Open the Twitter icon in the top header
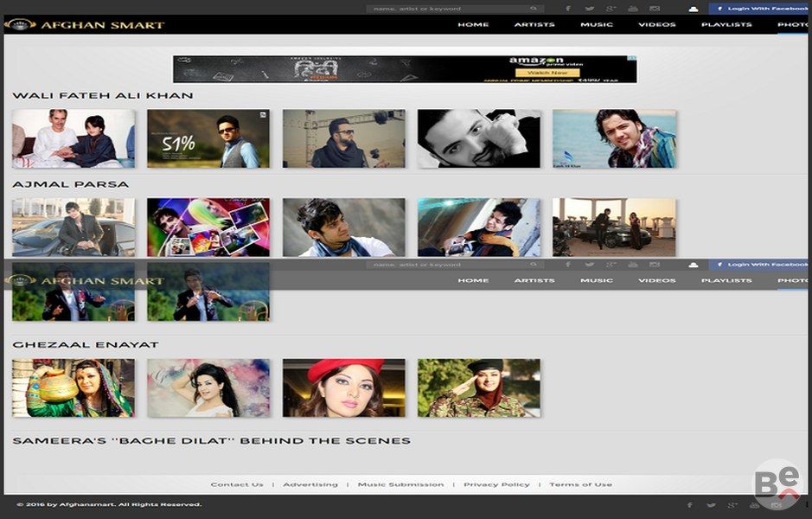Viewport: 812px width, 519px height. tap(590, 9)
